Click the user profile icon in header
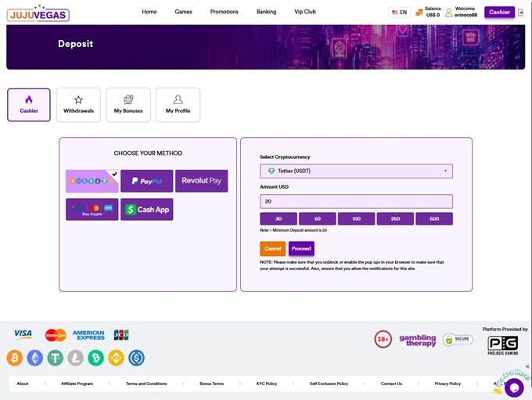This screenshot has width=532, height=400. tap(448, 13)
